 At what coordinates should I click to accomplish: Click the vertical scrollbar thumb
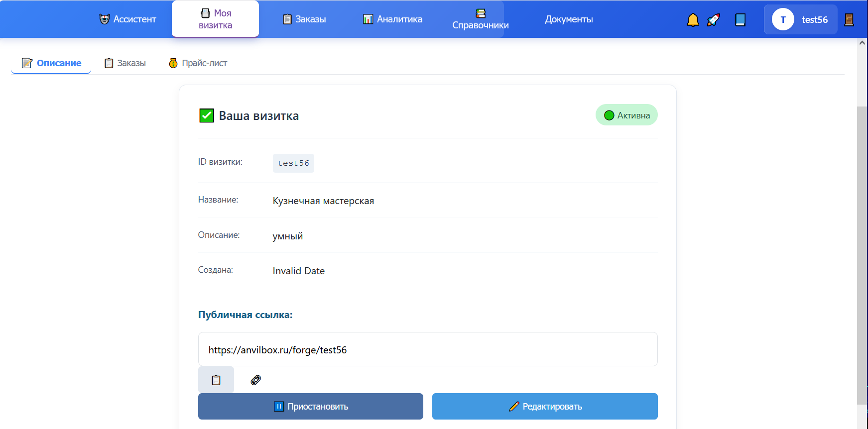[862, 255]
